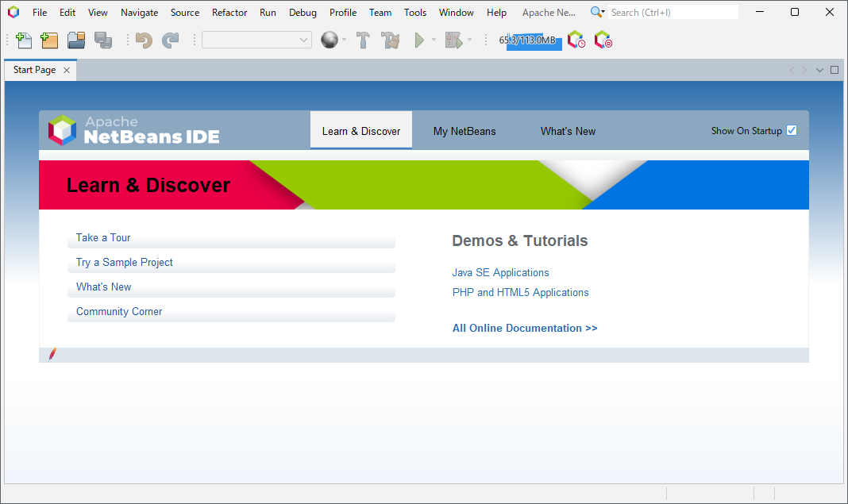Open the Run menu
The height and width of the screenshot is (504, 848).
[268, 13]
